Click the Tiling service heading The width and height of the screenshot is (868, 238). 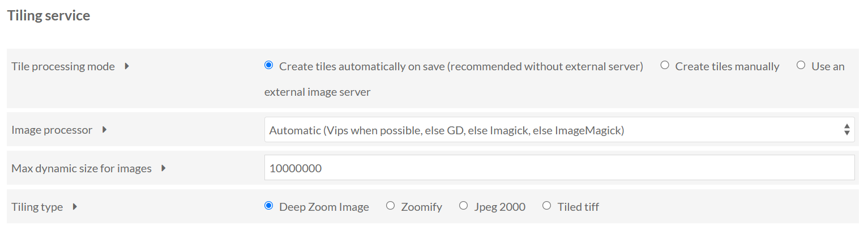click(48, 16)
